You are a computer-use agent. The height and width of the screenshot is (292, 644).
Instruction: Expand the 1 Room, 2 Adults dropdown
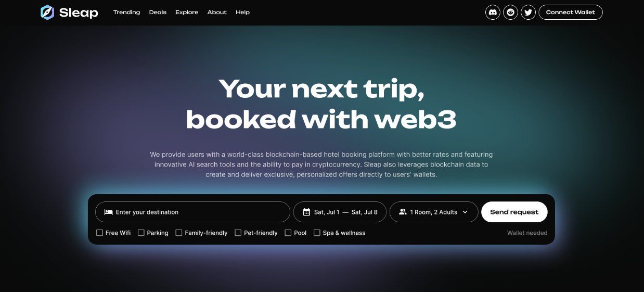click(434, 212)
